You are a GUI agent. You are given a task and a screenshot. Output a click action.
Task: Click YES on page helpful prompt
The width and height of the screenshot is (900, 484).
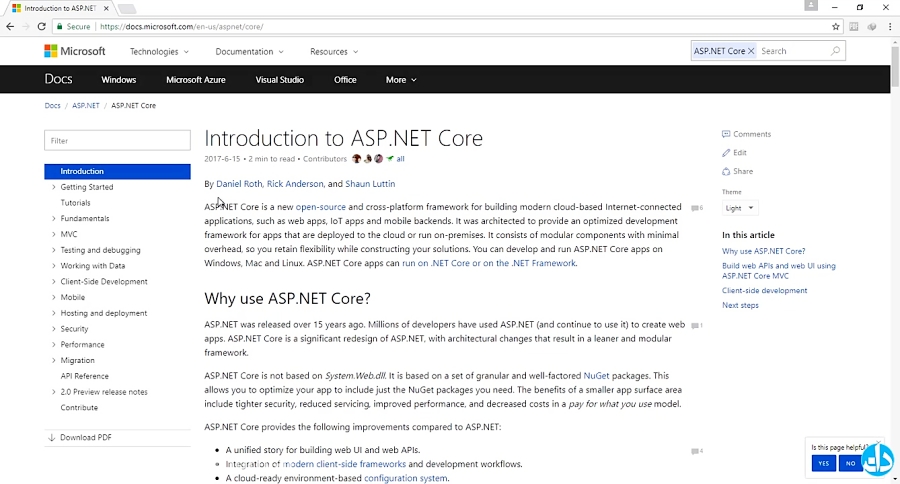823,464
